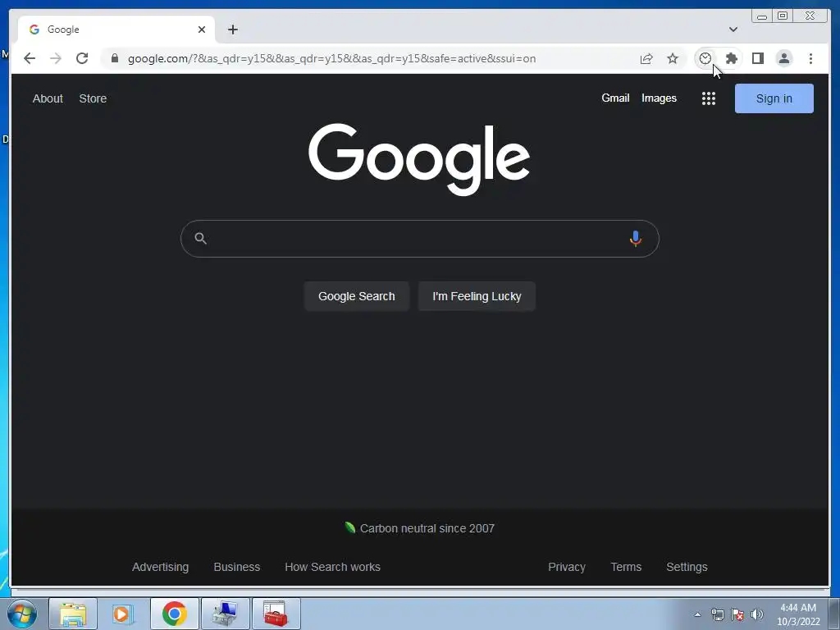Open the Terms footer link
The height and width of the screenshot is (630, 840).
(626, 567)
